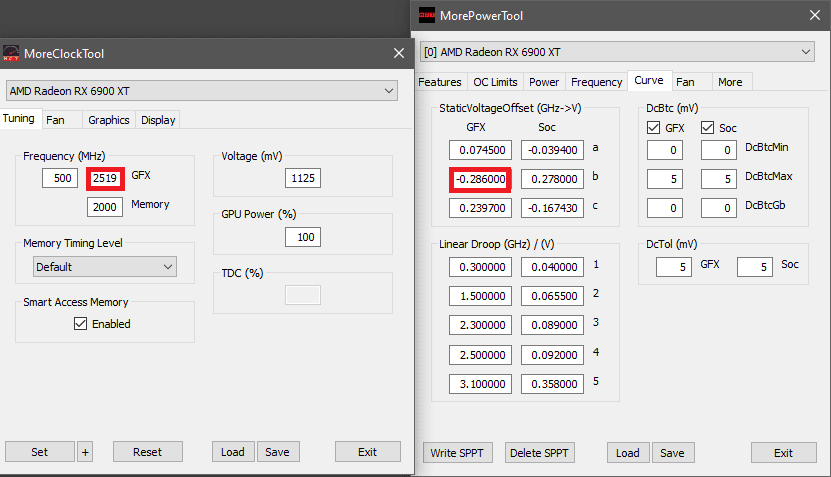Open Frequency tab in MorePowerTool
This screenshot has width=831, height=477.
[597, 82]
